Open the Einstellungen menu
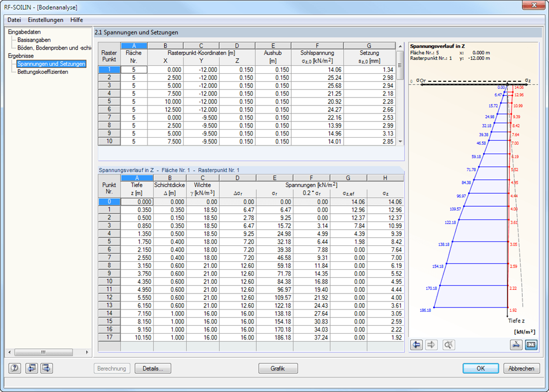This screenshot has width=549, height=392. [46, 20]
